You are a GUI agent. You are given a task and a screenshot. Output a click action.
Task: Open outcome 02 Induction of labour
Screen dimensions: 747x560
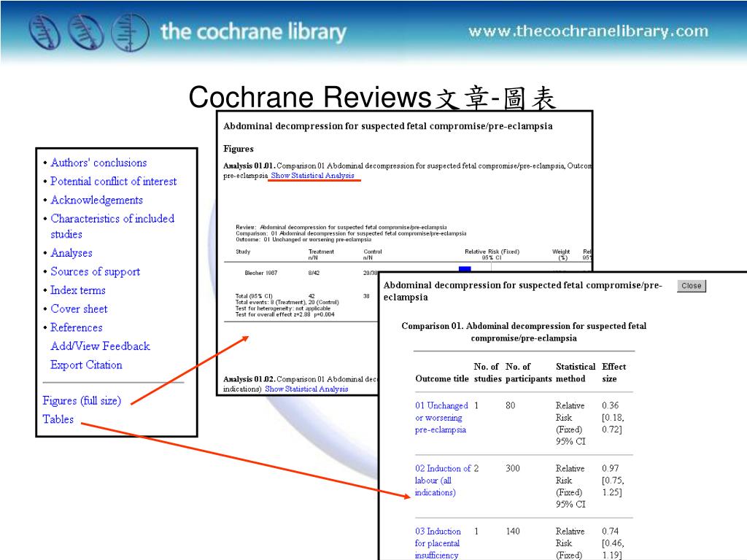(x=443, y=481)
